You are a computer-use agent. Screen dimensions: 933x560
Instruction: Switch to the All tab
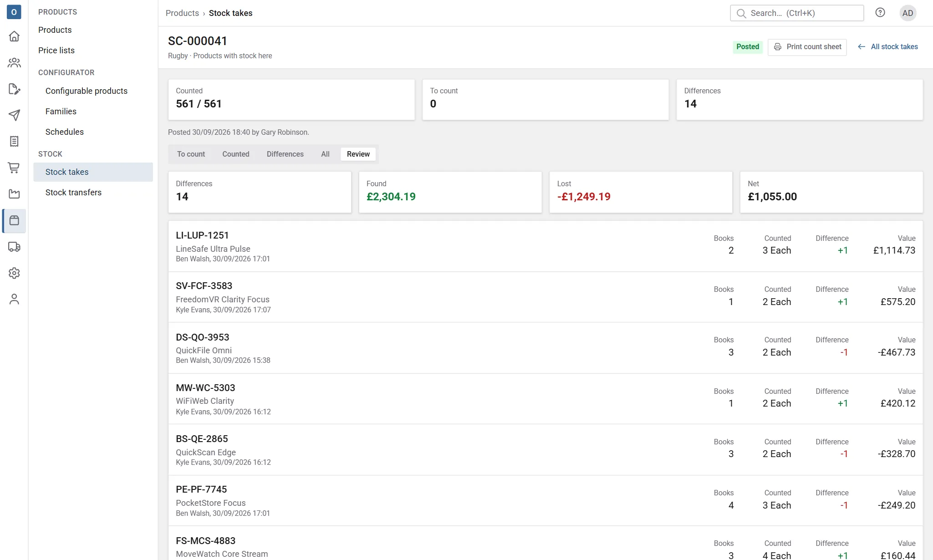[x=325, y=154]
